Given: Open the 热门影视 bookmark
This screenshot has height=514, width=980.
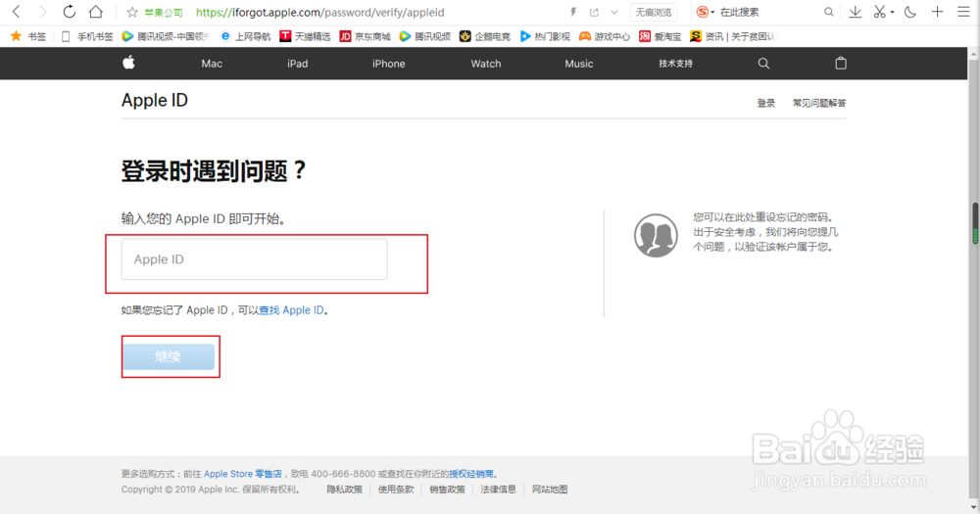Looking at the screenshot, I should 545,36.
